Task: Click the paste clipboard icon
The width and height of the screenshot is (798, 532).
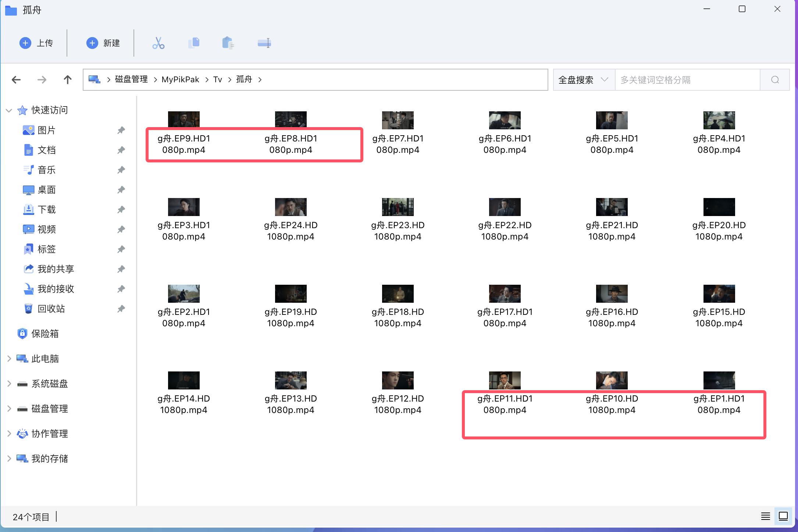Action: [x=228, y=43]
